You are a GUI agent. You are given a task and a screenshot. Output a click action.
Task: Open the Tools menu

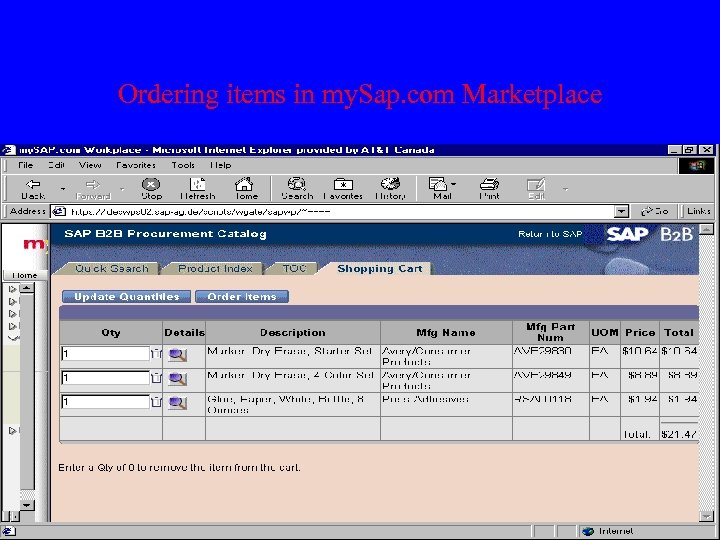pos(183,165)
